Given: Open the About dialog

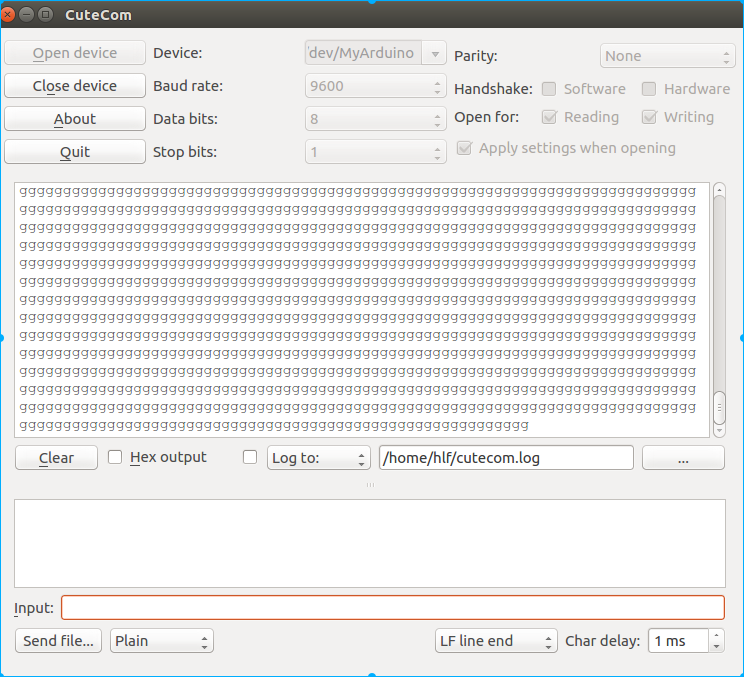Looking at the screenshot, I should [75, 119].
